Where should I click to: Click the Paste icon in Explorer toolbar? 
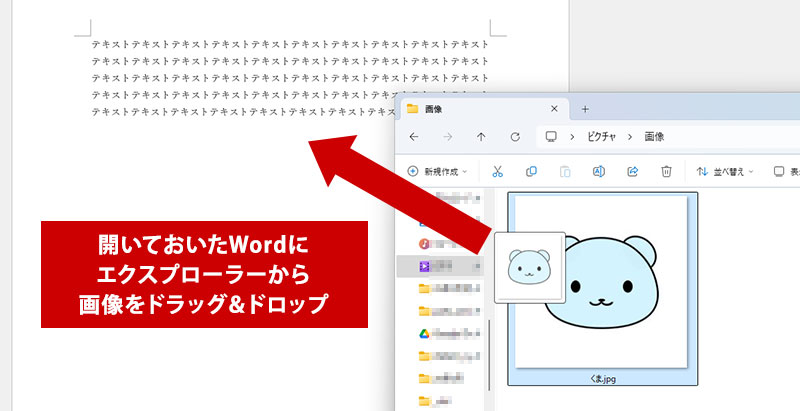[565, 171]
